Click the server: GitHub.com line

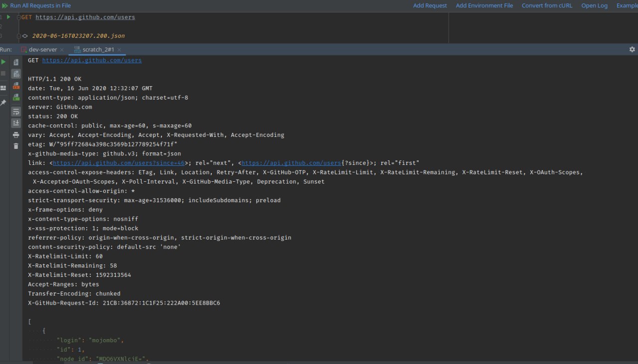point(60,107)
